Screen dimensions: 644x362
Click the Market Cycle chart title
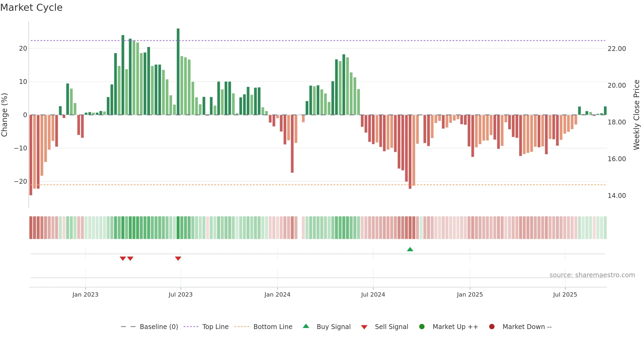point(31,8)
